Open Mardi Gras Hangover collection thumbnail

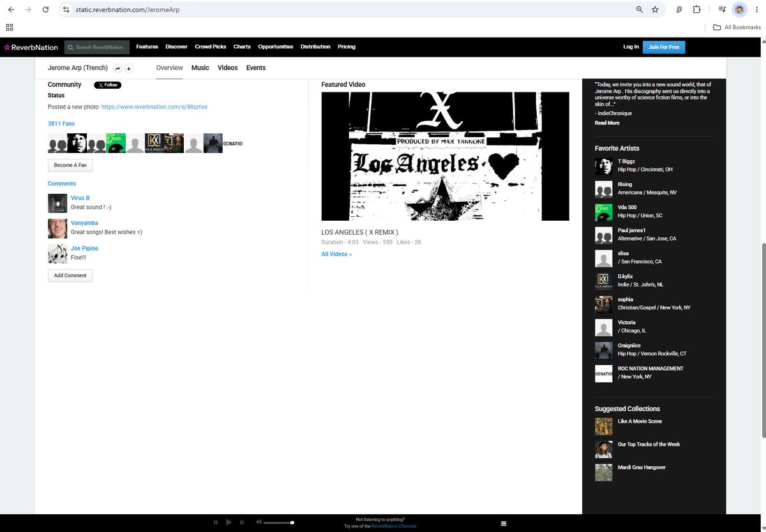(x=604, y=472)
